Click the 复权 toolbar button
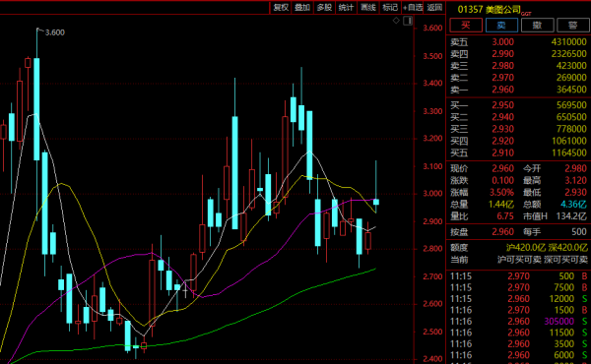The height and width of the screenshot is (364, 591). point(281,7)
